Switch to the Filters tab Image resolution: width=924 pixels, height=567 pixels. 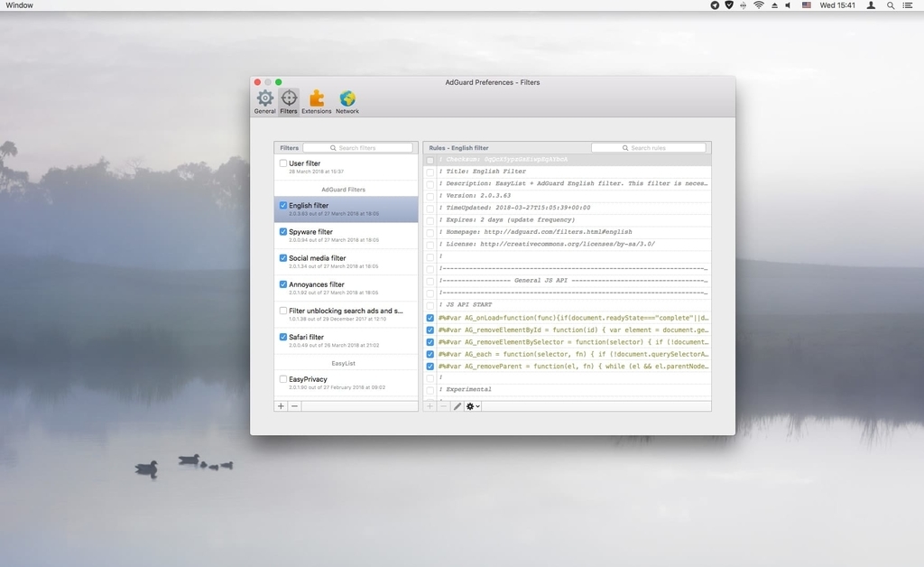[x=289, y=102]
